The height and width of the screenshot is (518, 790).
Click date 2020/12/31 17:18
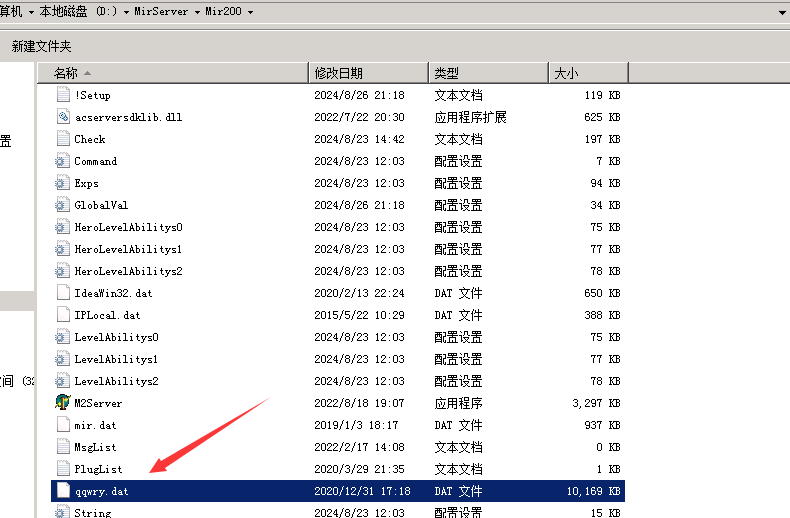(x=362, y=491)
